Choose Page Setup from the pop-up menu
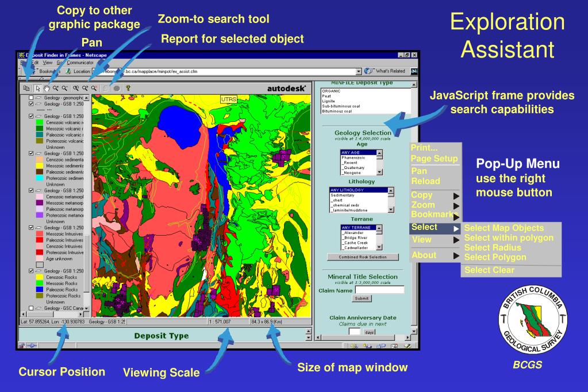This screenshot has height=392, width=588. point(435,159)
